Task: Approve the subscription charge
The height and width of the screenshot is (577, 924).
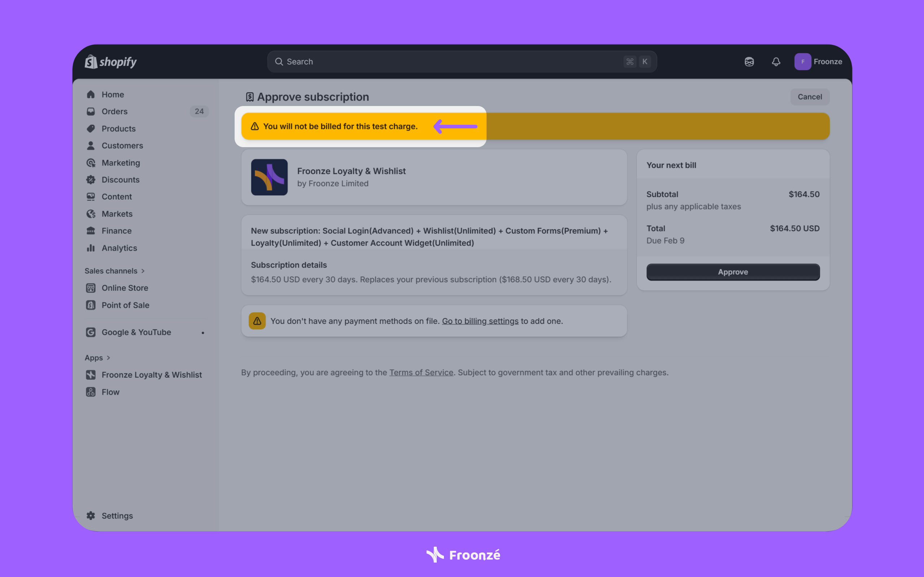Action: (x=732, y=272)
